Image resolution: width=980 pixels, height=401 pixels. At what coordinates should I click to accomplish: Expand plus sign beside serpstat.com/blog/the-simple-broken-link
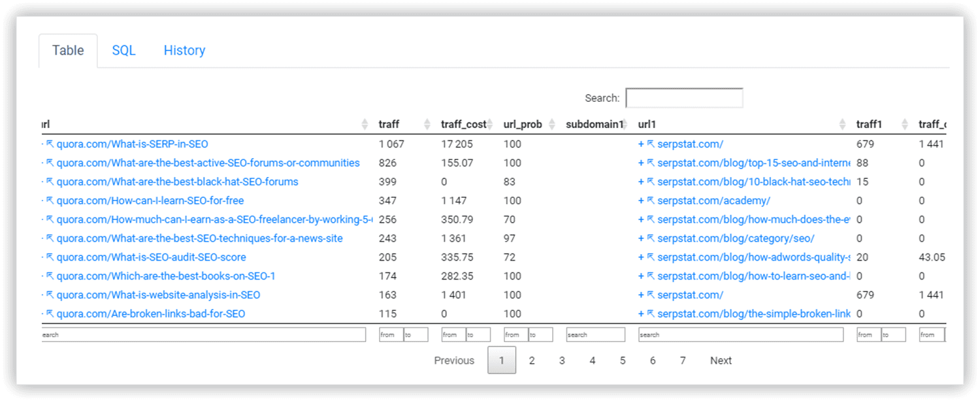641,315
